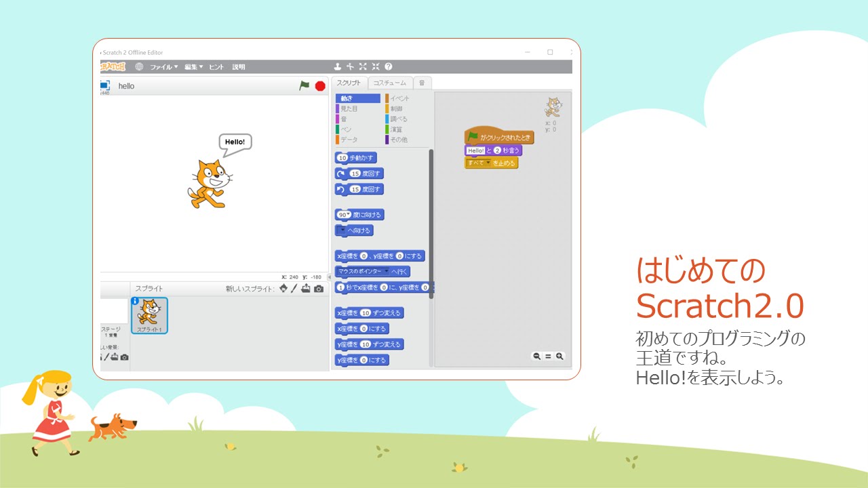This screenshot has width=868, height=488.
Task: Upload new sprite from file icon
Action: [x=306, y=289]
